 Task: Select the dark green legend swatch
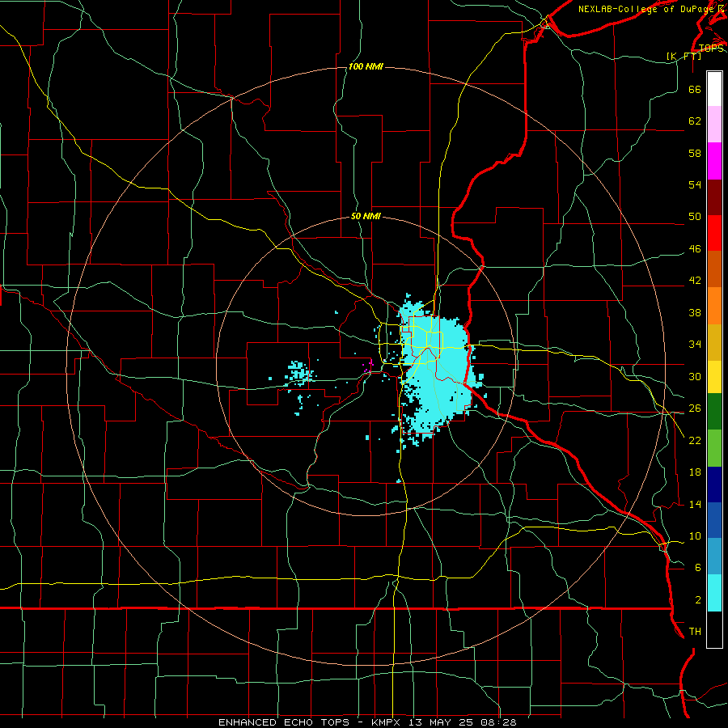click(x=714, y=412)
